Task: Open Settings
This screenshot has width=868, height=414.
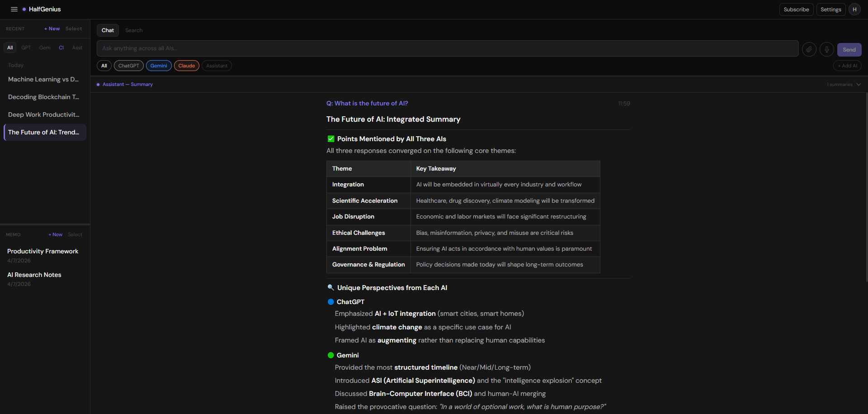Action: (831, 10)
